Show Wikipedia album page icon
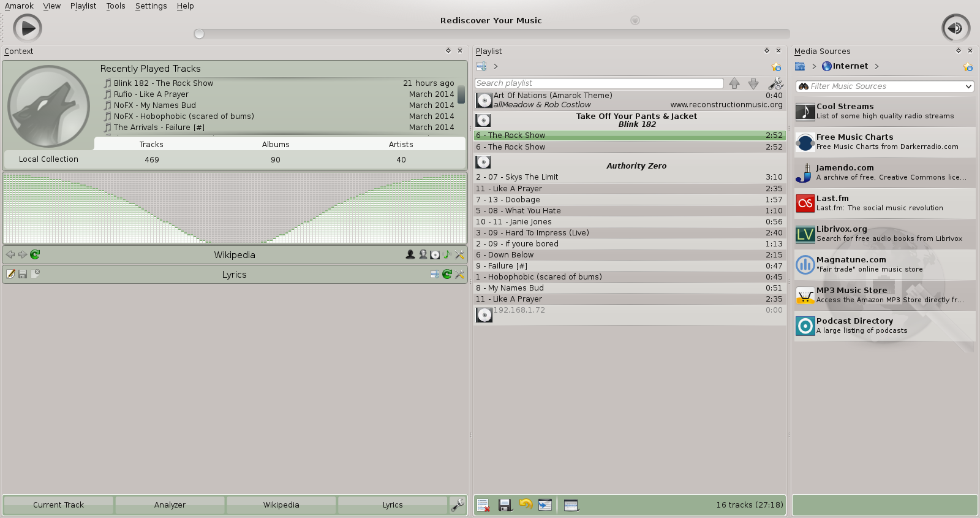 click(435, 254)
